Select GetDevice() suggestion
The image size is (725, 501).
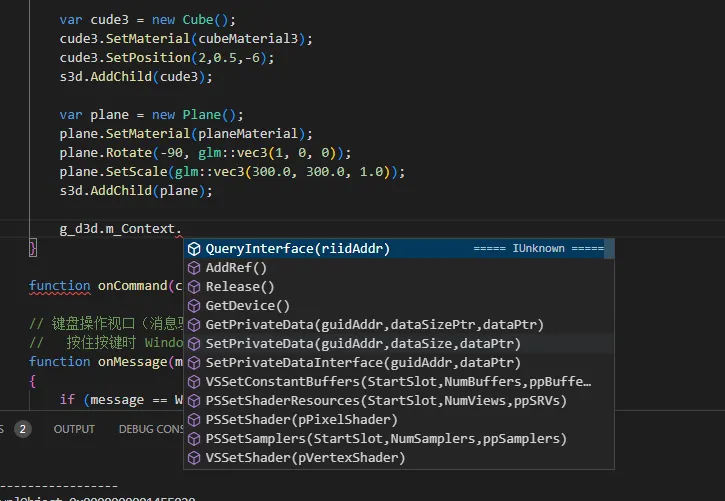399,305
